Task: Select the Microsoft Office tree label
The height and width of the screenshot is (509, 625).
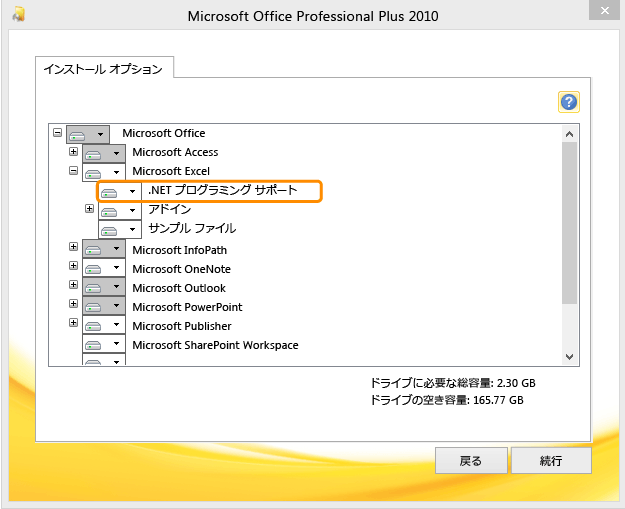Action: coord(164,133)
